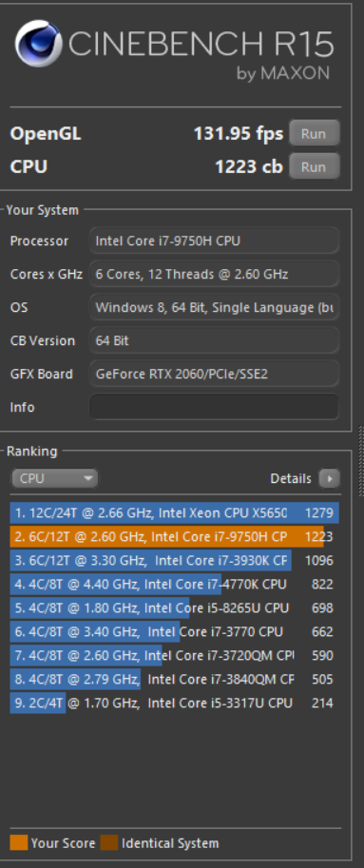Click the Processor field showing i7-9750H
The height and width of the screenshot is (868, 364).
pos(214,241)
